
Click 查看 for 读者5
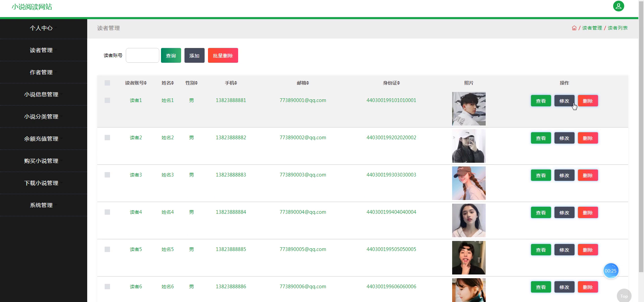pos(541,250)
